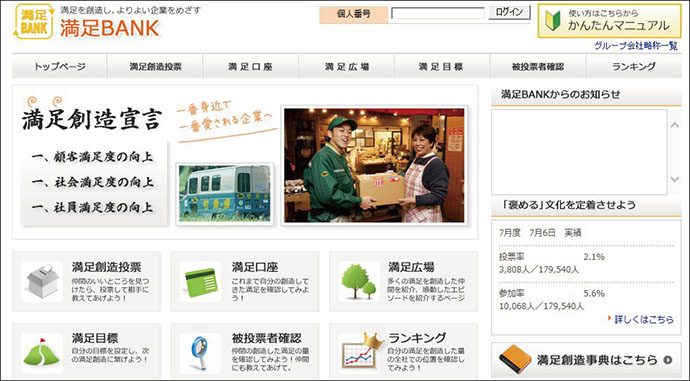This screenshot has height=381, width=690.
Task: Click the delivery driver handing box photo
Action: click(x=374, y=165)
